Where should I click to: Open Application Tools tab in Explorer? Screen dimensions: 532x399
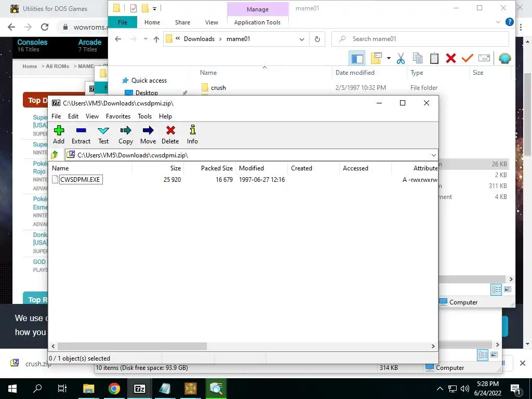click(257, 22)
